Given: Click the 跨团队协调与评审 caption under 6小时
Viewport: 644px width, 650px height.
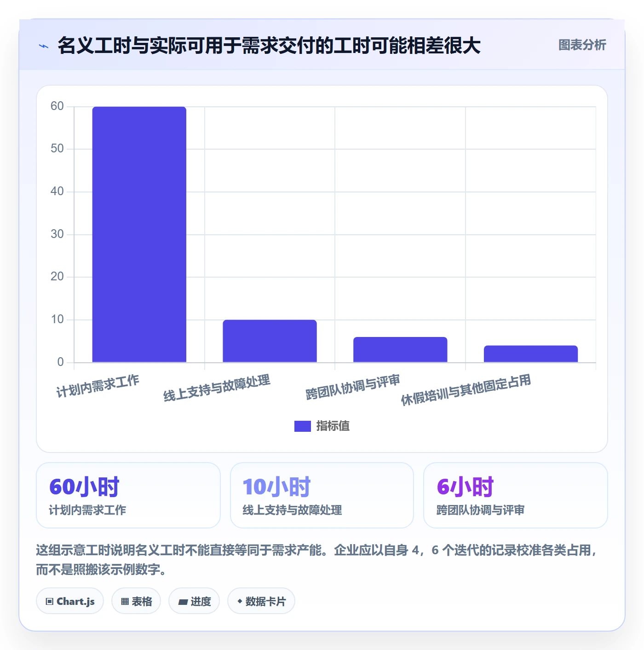Looking at the screenshot, I should click(481, 510).
